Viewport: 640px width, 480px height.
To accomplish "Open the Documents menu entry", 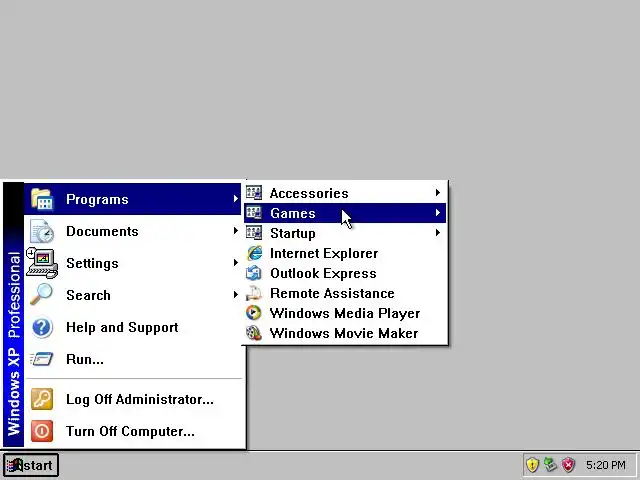I will coord(133,231).
